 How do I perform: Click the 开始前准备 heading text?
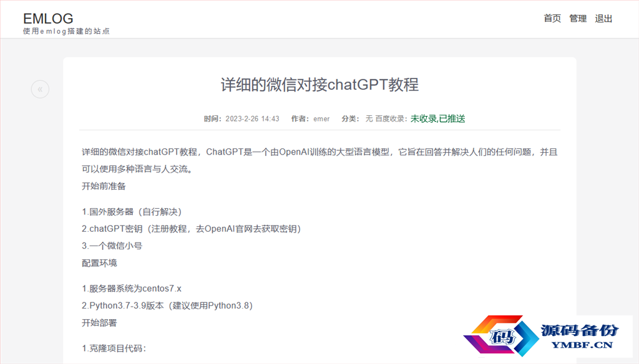click(x=104, y=186)
